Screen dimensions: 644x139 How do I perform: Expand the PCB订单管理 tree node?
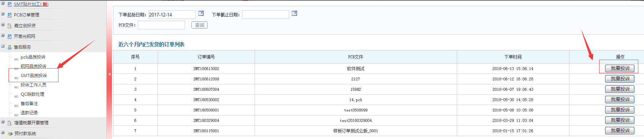click(3, 14)
